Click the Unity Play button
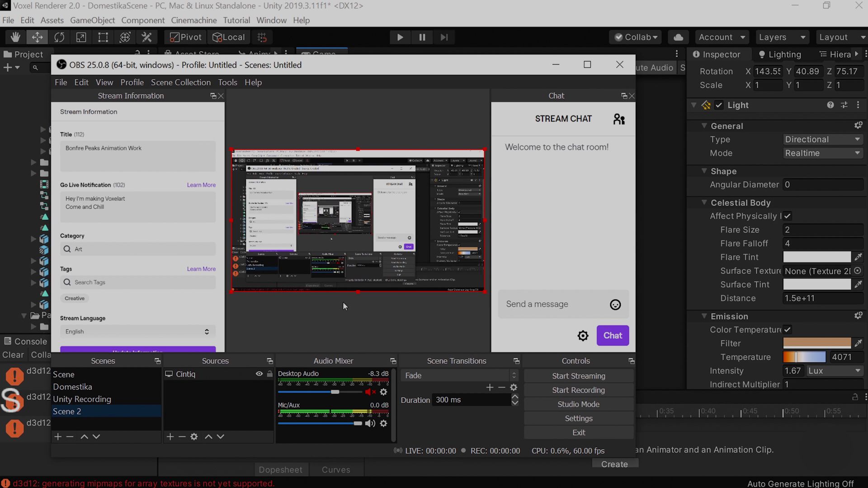 tap(400, 37)
